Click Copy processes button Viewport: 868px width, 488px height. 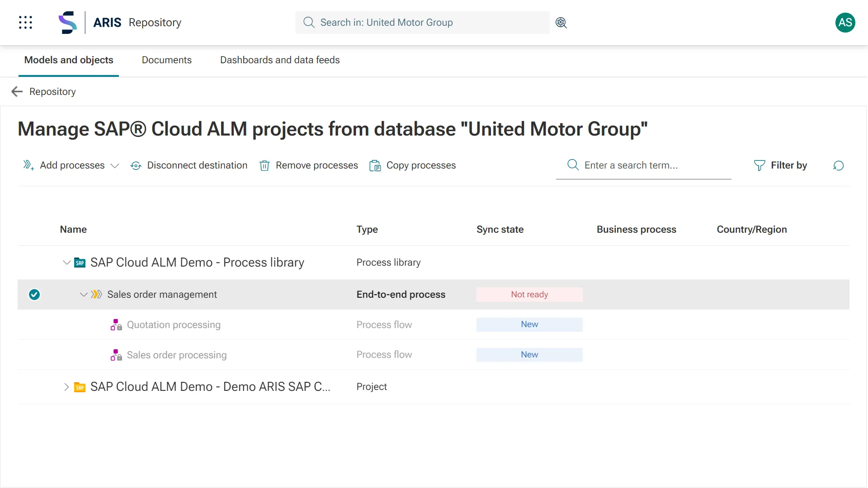(412, 165)
